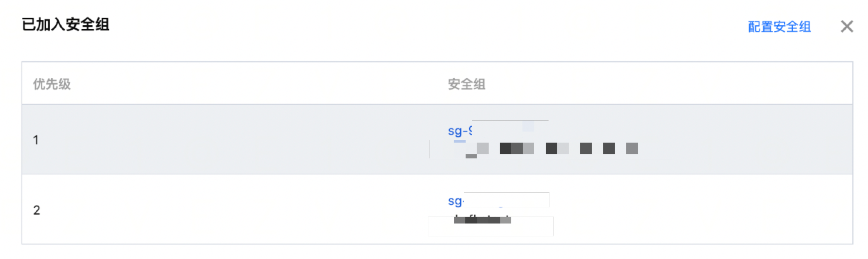The image size is (868, 259).
Task: Open the 配置安全组 link
Action: (779, 27)
